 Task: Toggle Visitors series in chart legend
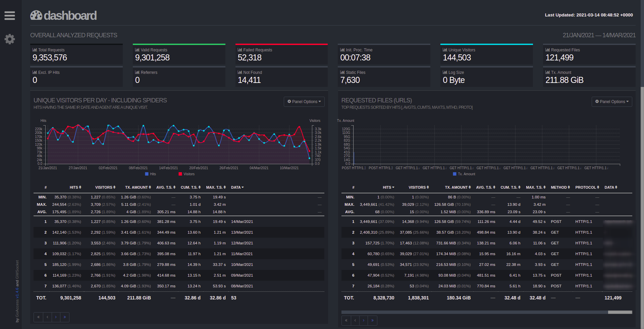pyautogui.click(x=186, y=174)
